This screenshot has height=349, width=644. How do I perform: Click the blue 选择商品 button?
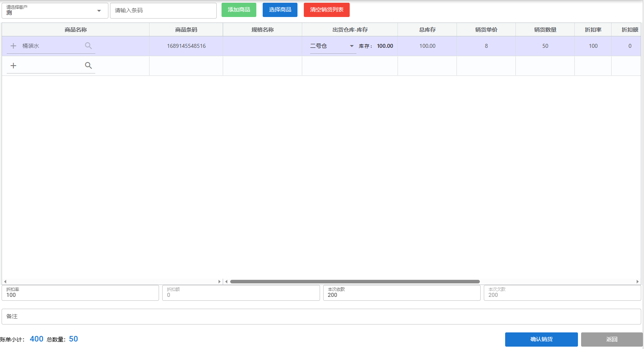pos(280,10)
